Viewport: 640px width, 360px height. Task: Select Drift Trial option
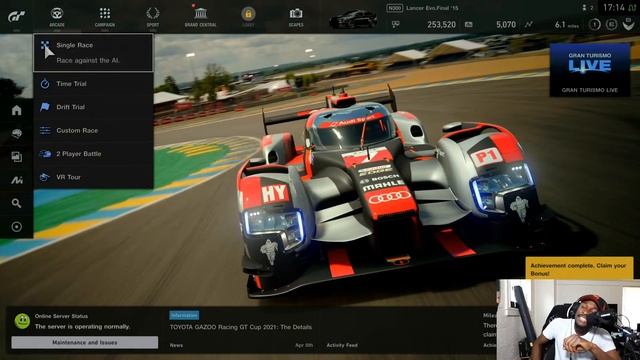[x=93, y=107]
